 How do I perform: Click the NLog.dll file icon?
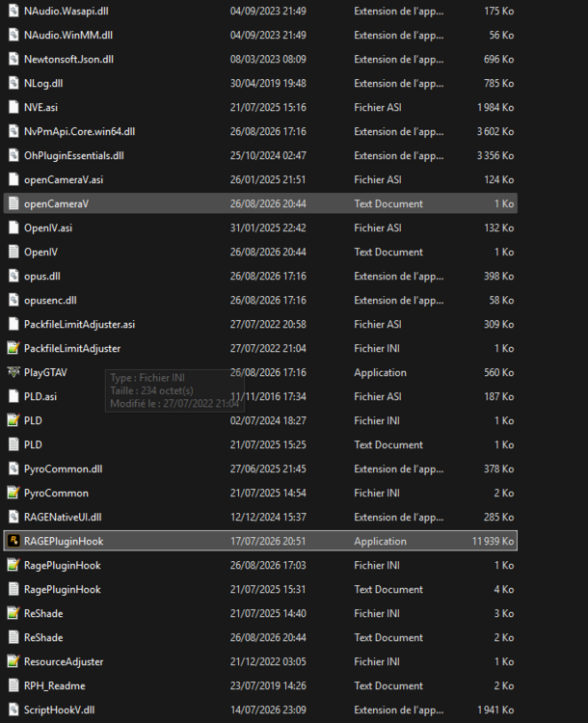13,83
